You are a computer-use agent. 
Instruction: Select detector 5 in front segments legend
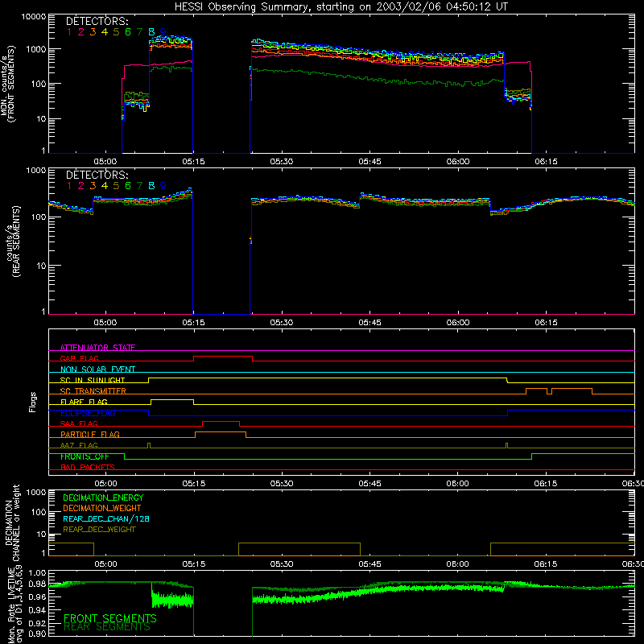pyautogui.click(x=116, y=32)
